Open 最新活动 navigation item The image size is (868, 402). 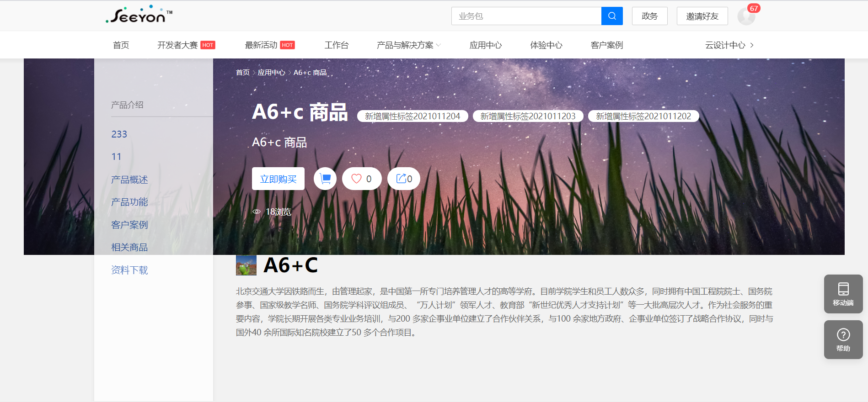click(x=261, y=45)
